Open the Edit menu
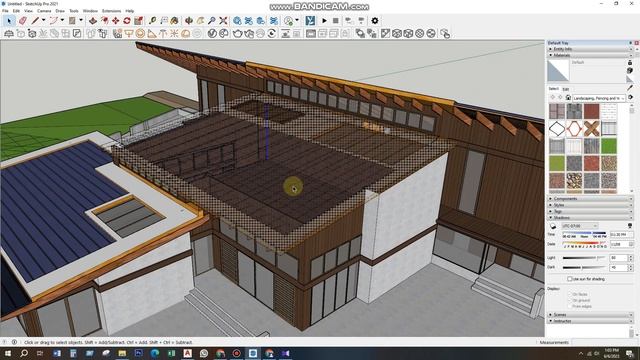This screenshot has height=360, width=640. pyautogui.click(x=16, y=11)
